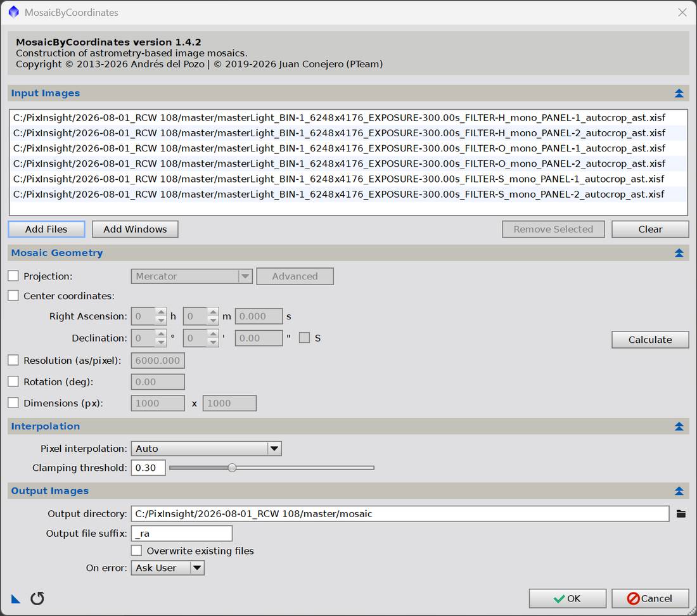Click Declination arcseconds 0.00 field
Viewport: 697px width, 616px height.
tap(259, 338)
